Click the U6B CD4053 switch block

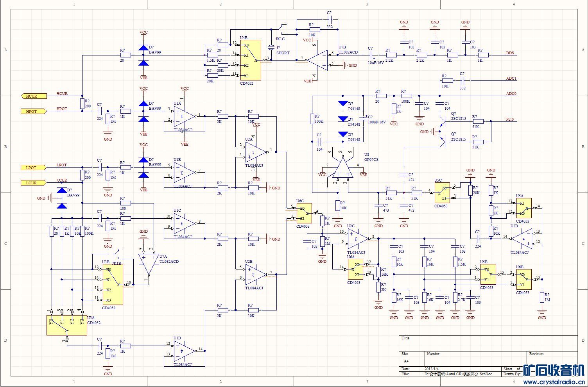pos(523,280)
